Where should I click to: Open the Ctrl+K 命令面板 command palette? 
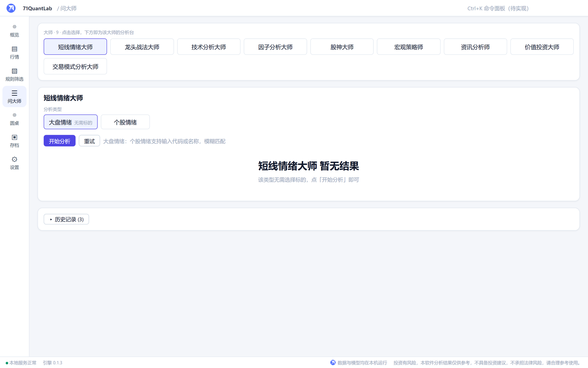tap(498, 8)
